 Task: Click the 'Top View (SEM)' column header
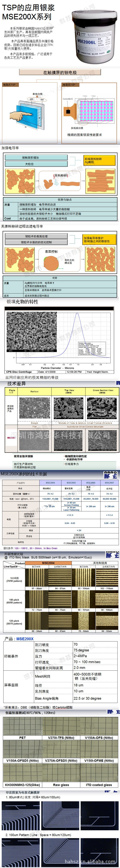click(x=69, y=391)
